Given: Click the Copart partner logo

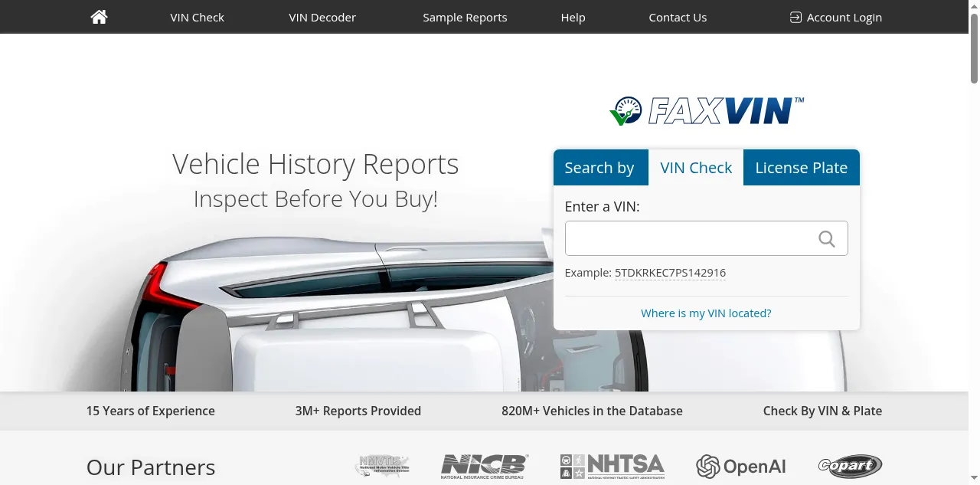Looking at the screenshot, I should (x=850, y=465).
